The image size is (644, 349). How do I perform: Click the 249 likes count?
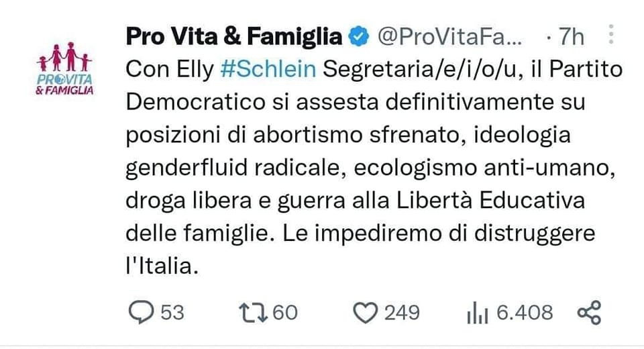click(402, 313)
